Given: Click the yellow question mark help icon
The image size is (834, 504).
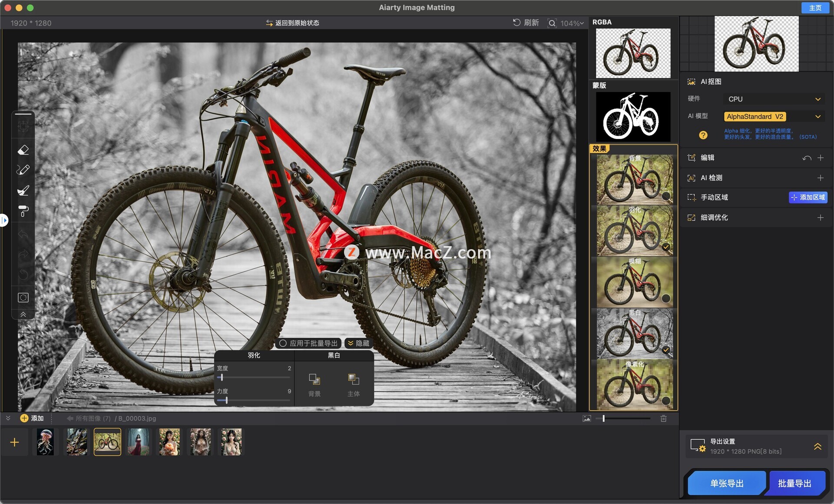Looking at the screenshot, I should (703, 135).
